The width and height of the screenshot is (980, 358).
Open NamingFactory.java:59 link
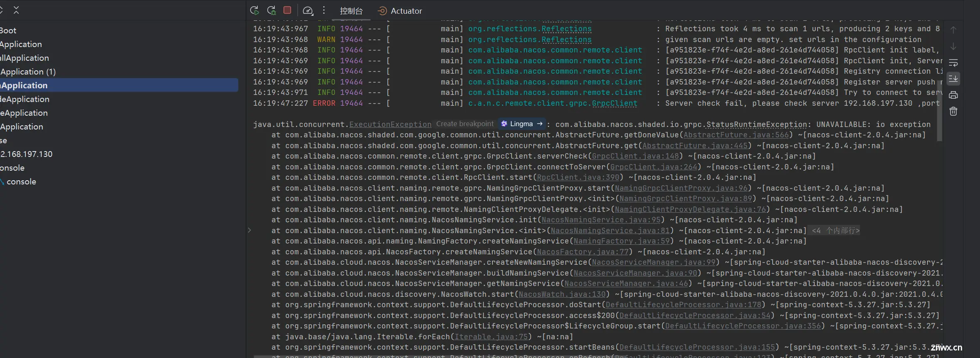622,241
